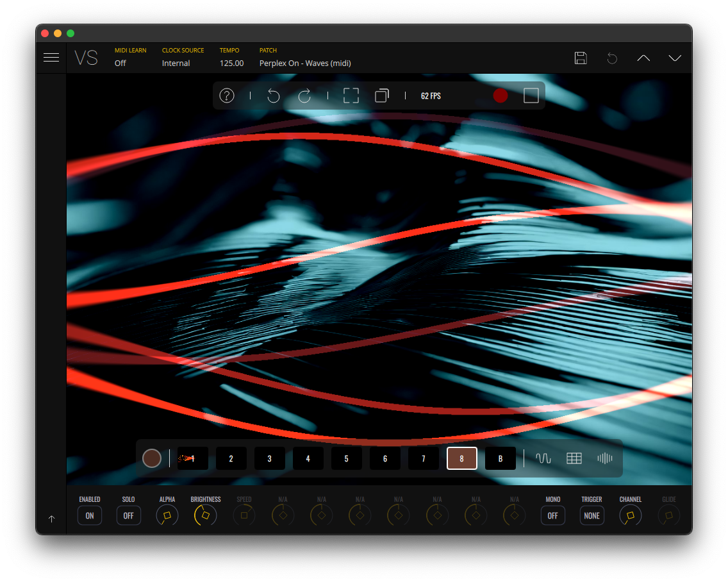Open the audio waveform bars icon

pyautogui.click(x=605, y=458)
